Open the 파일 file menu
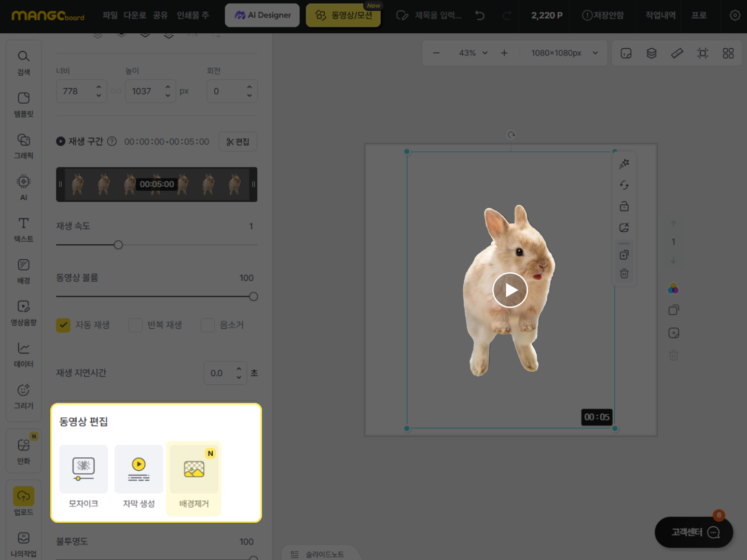Viewport: 747px width, 560px height. (110, 16)
